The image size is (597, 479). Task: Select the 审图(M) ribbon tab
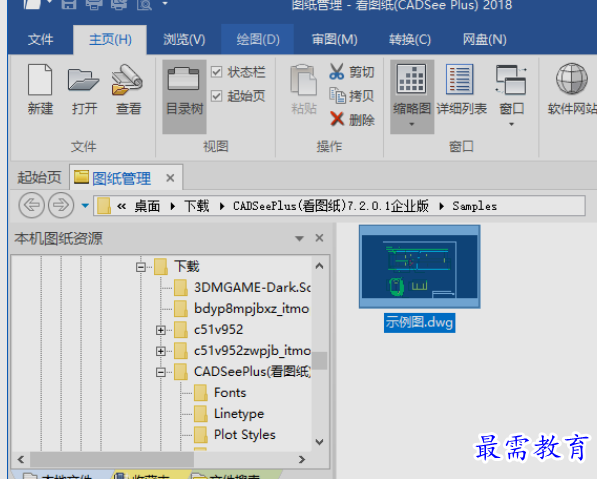click(334, 39)
